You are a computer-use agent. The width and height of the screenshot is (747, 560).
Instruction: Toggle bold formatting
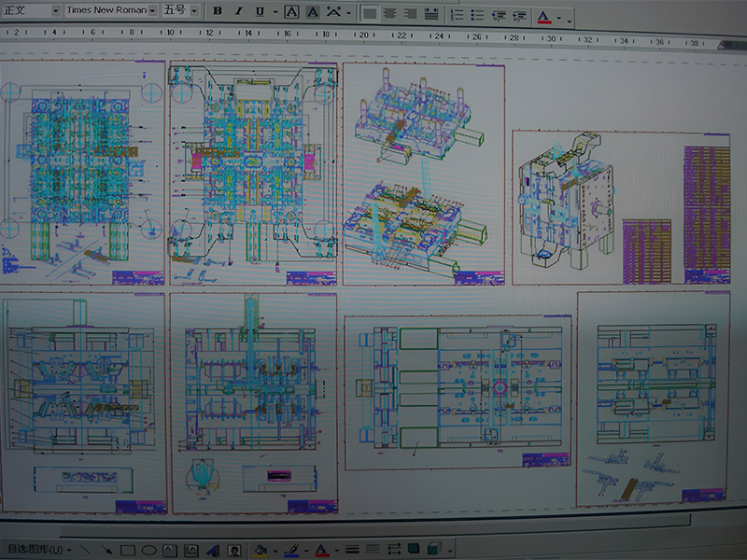[217, 8]
